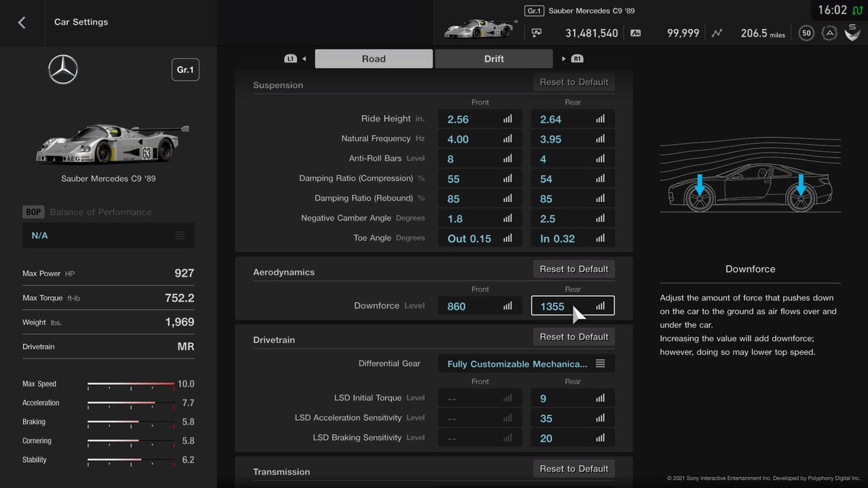Adjust rear Toe Angle In 0.32
The height and width of the screenshot is (488, 868).
tap(573, 238)
